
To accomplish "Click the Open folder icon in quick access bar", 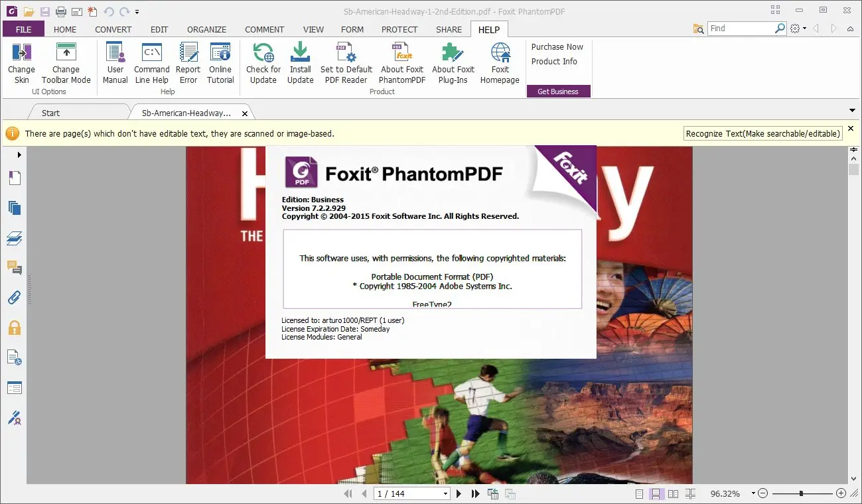I will (x=29, y=11).
